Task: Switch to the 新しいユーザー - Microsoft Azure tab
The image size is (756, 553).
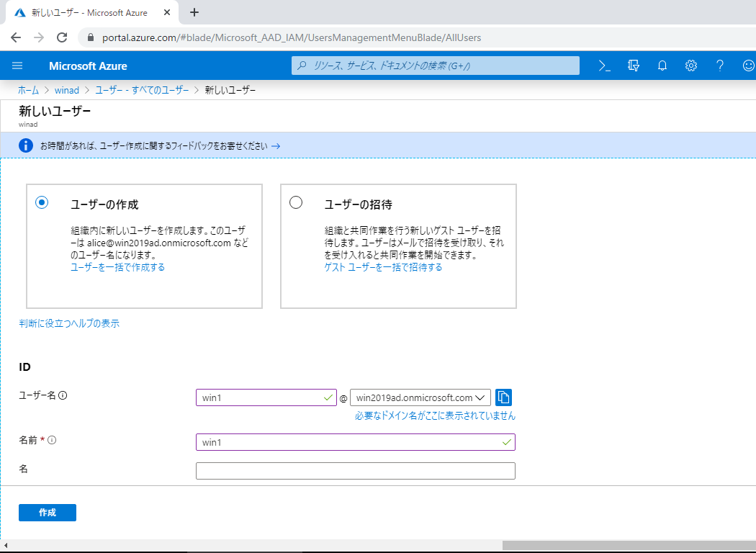Action: [x=91, y=12]
